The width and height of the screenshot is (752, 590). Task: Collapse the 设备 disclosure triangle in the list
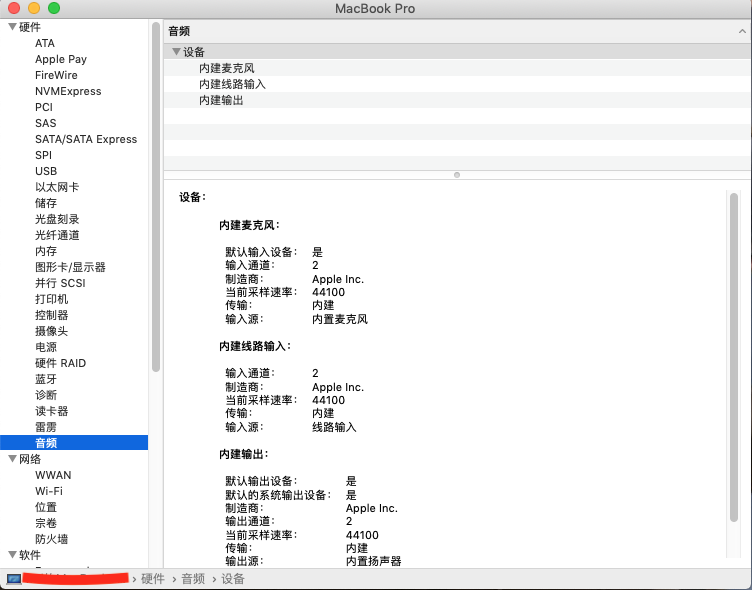176,52
